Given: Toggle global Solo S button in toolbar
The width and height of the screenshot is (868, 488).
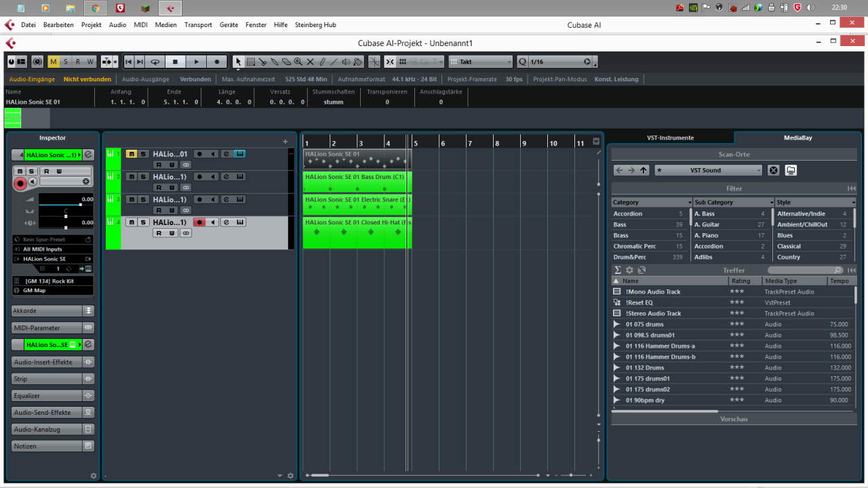Looking at the screenshot, I should click(66, 62).
